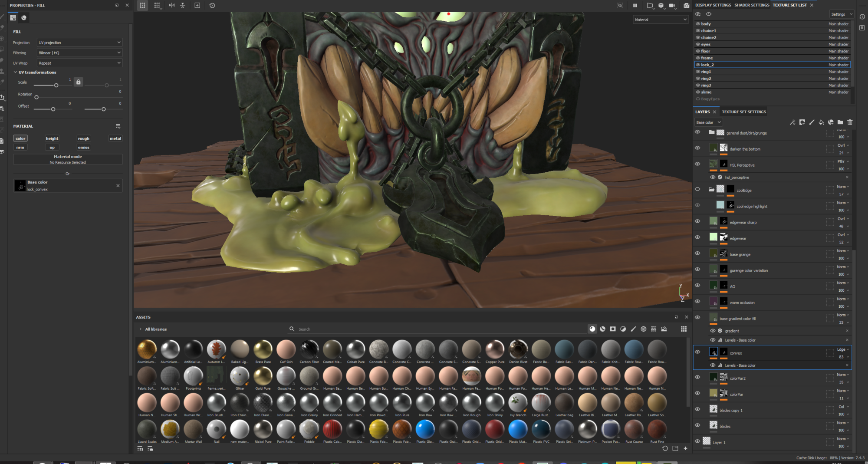868x464 pixels.
Task: Open the texture set Settings dropdown
Action: 842,14
